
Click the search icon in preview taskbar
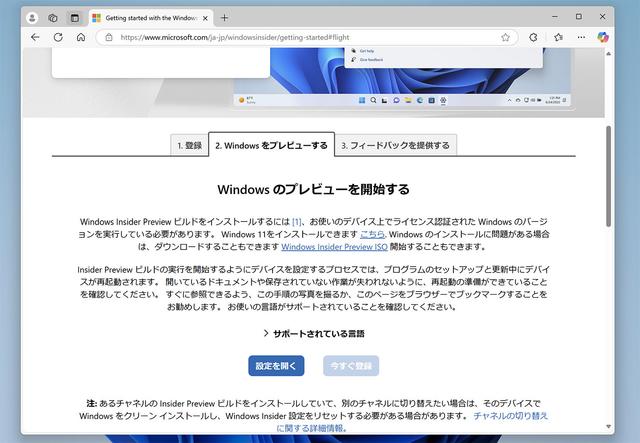[373, 100]
